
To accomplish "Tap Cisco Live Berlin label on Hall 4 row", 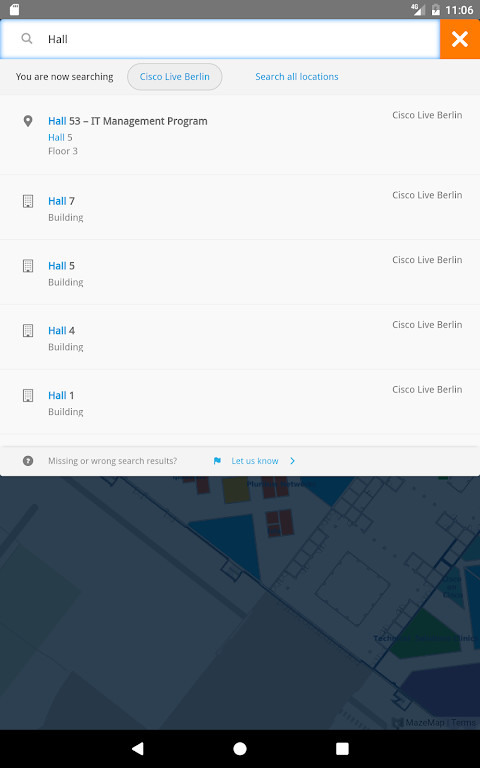I will (427, 325).
